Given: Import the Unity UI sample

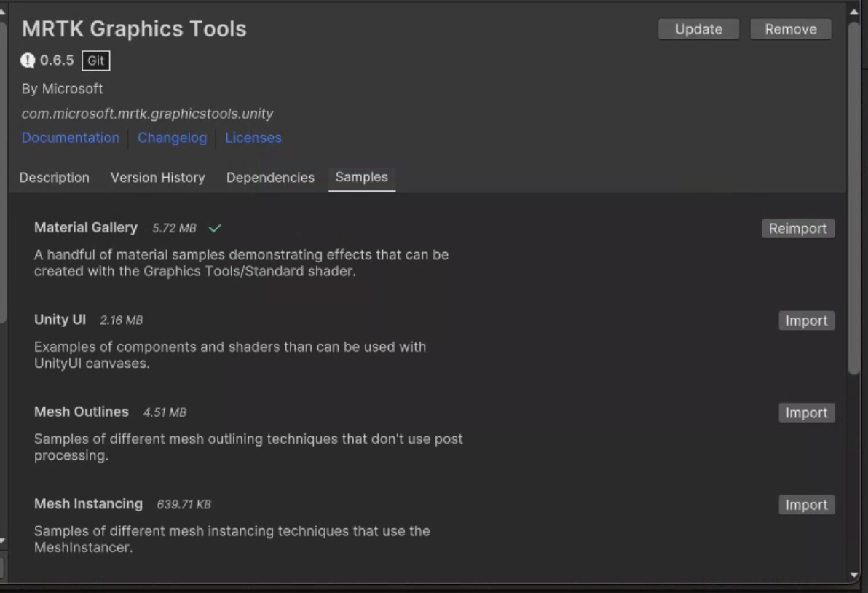Looking at the screenshot, I should coord(807,321).
